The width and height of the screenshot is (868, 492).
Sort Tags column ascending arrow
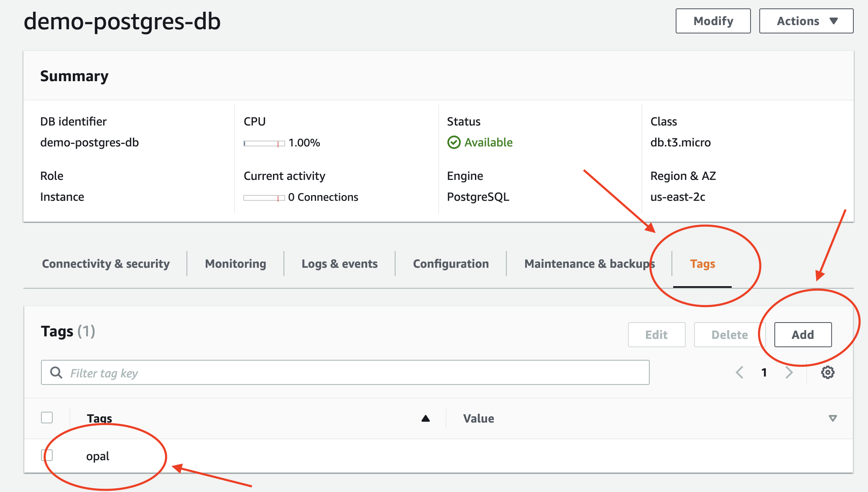click(425, 418)
